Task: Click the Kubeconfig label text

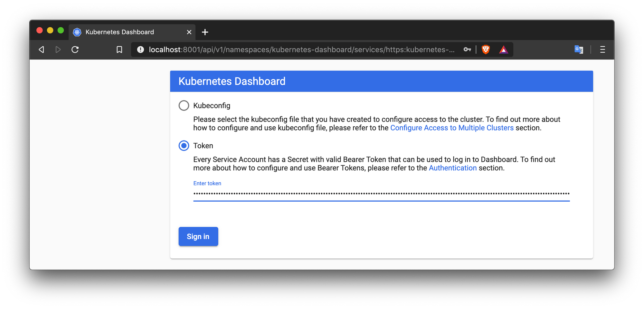Action: [212, 106]
